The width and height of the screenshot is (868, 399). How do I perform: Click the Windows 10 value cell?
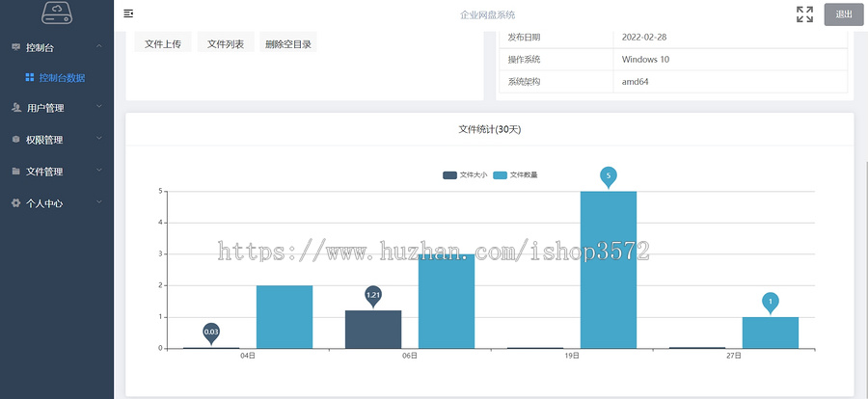(x=731, y=59)
